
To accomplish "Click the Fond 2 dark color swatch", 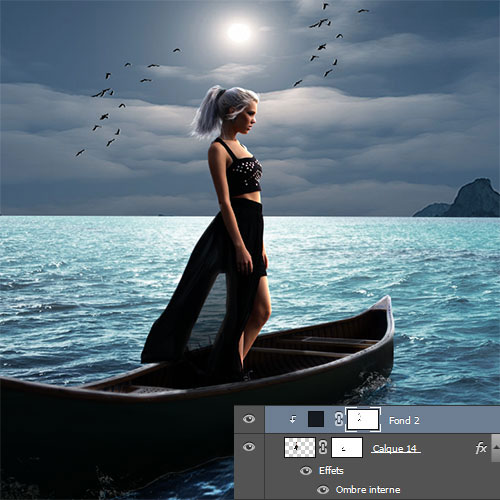I will point(316,419).
